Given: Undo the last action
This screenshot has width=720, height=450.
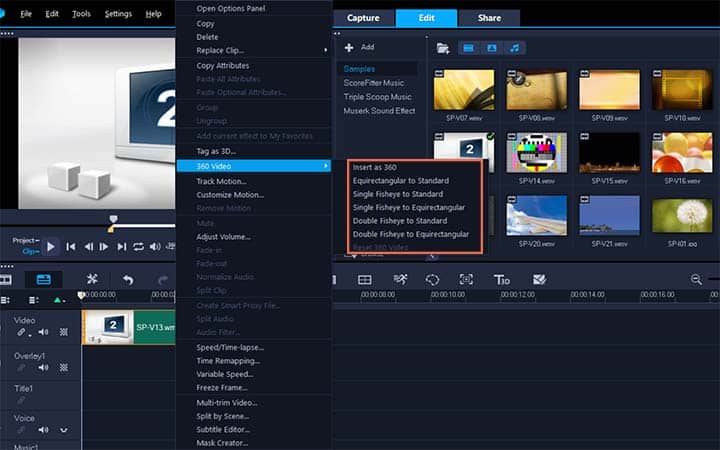Looking at the screenshot, I should click(128, 279).
